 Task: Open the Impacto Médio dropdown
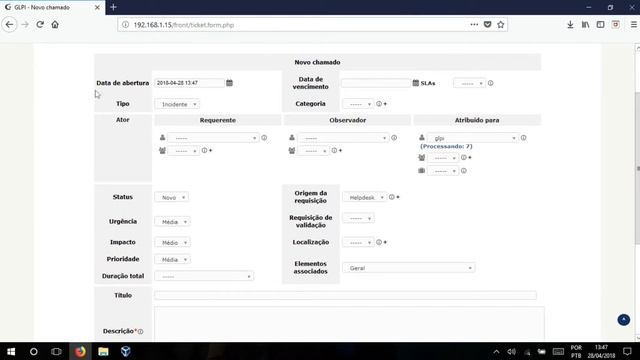172,242
